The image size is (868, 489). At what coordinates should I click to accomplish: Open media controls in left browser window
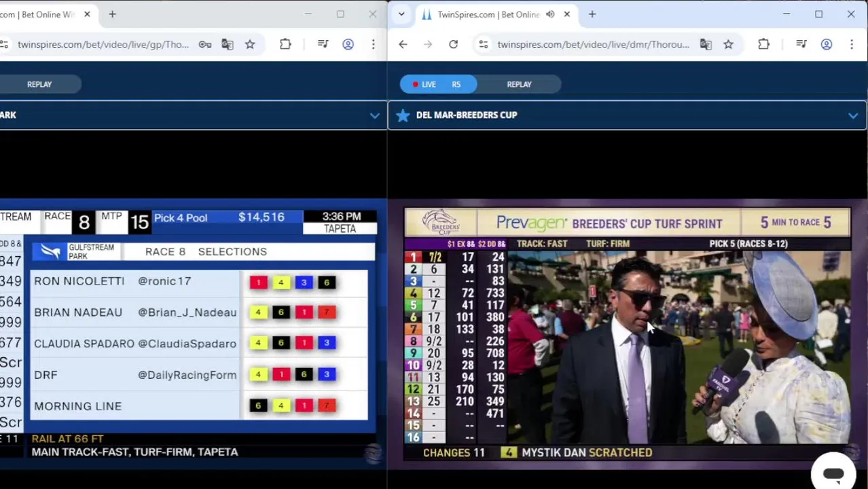(323, 45)
